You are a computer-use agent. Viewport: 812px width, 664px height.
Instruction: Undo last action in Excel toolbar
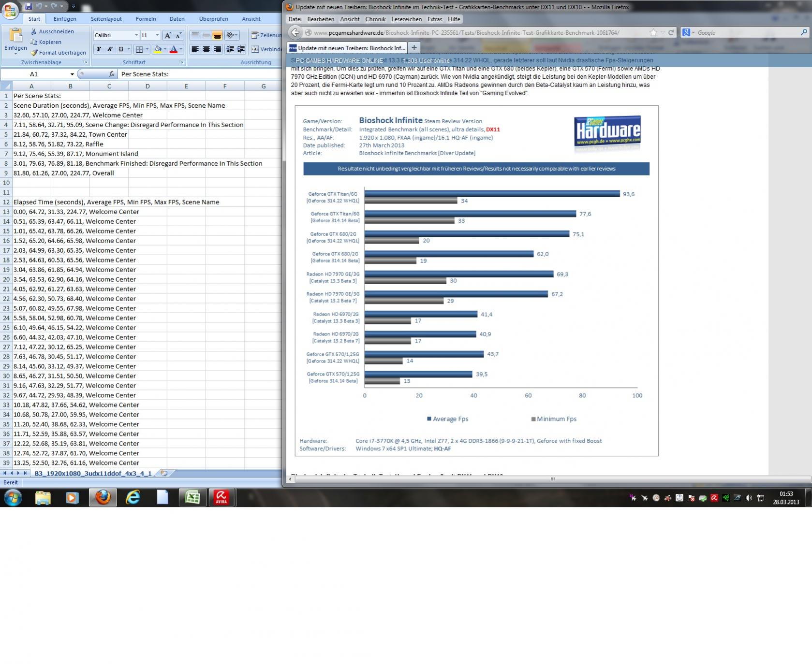click(x=39, y=6)
